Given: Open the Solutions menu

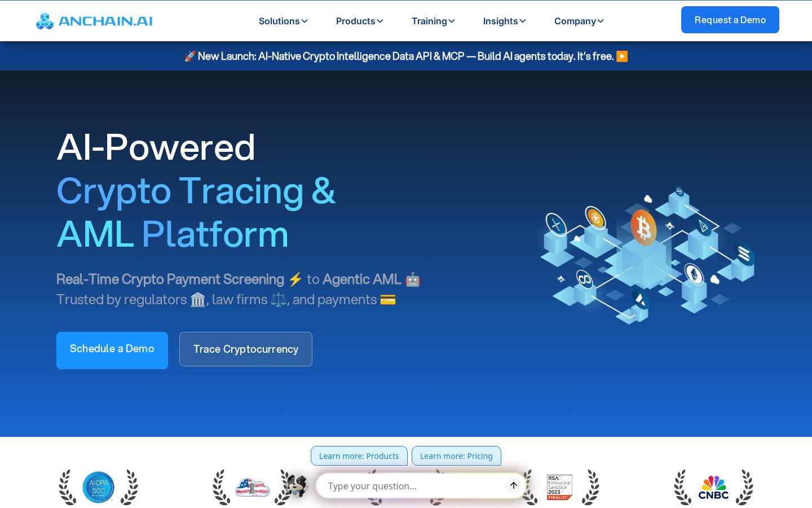Looking at the screenshot, I should click(x=283, y=21).
